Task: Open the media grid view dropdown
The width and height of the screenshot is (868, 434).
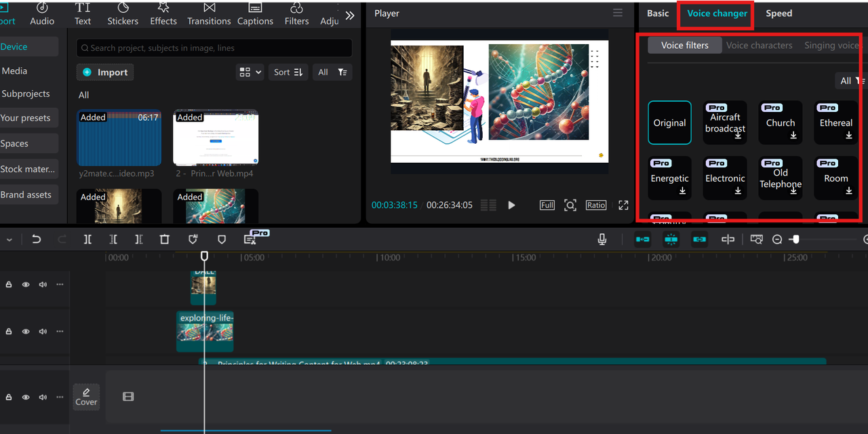Action: pos(250,72)
